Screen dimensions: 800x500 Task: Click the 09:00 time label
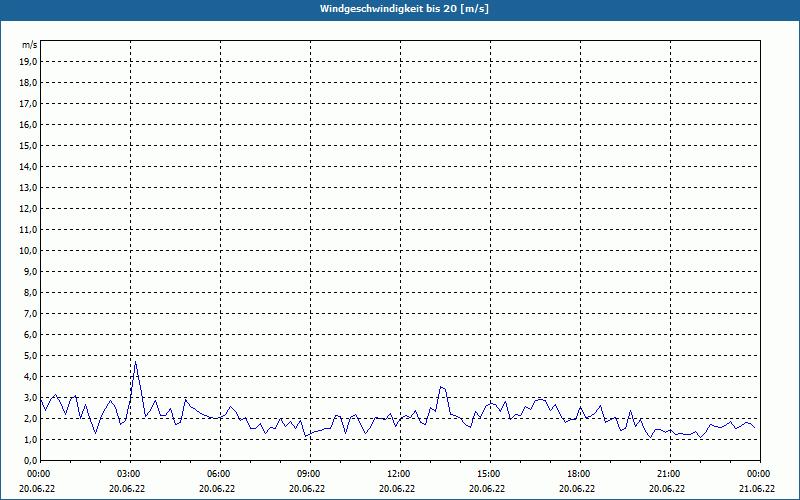pos(310,474)
